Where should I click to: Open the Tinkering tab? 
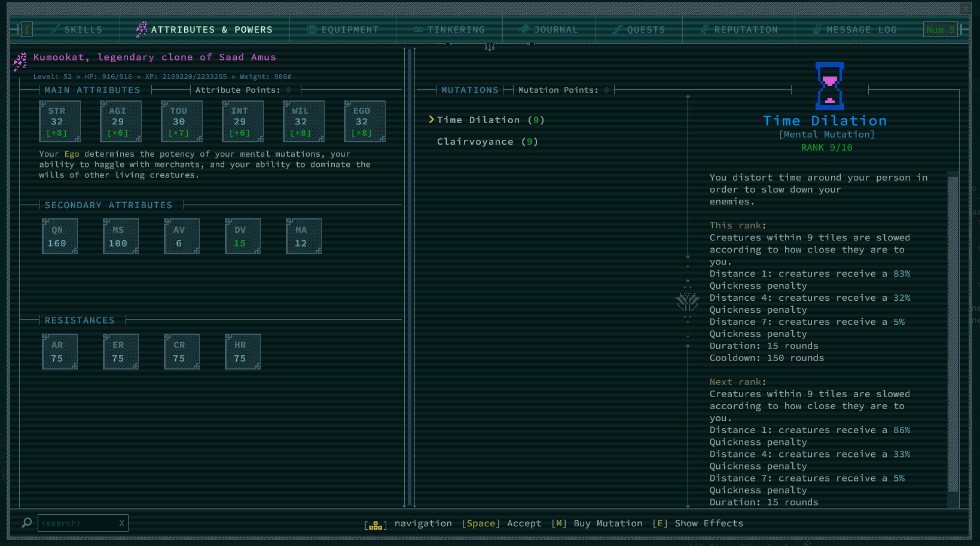(x=449, y=30)
